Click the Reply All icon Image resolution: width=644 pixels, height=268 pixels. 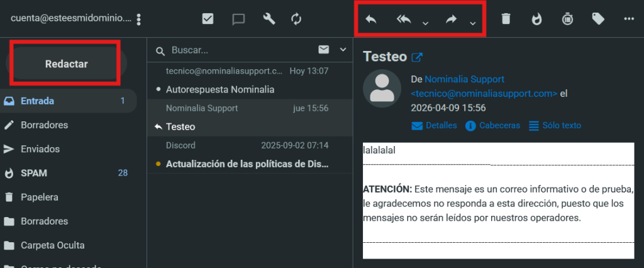(404, 20)
